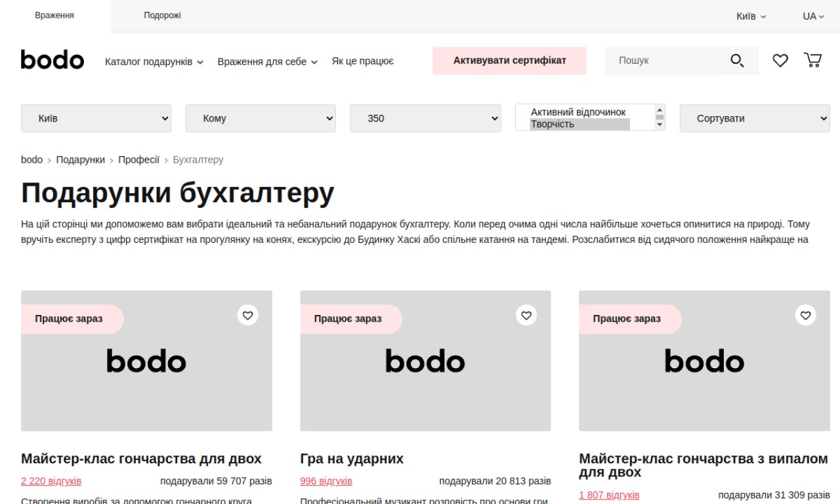Click the bodo logo in header
The height and width of the screenshot is (504, 840).
tap(52, 60)
